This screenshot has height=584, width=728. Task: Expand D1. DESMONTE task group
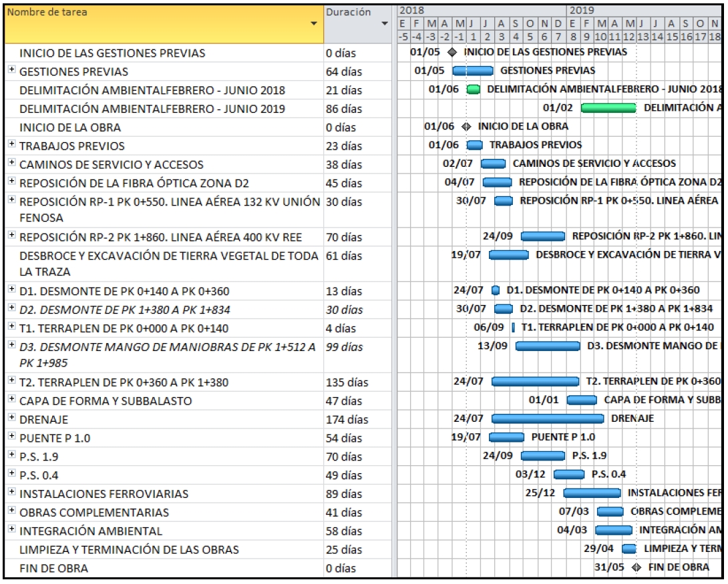tap(11, 289)
